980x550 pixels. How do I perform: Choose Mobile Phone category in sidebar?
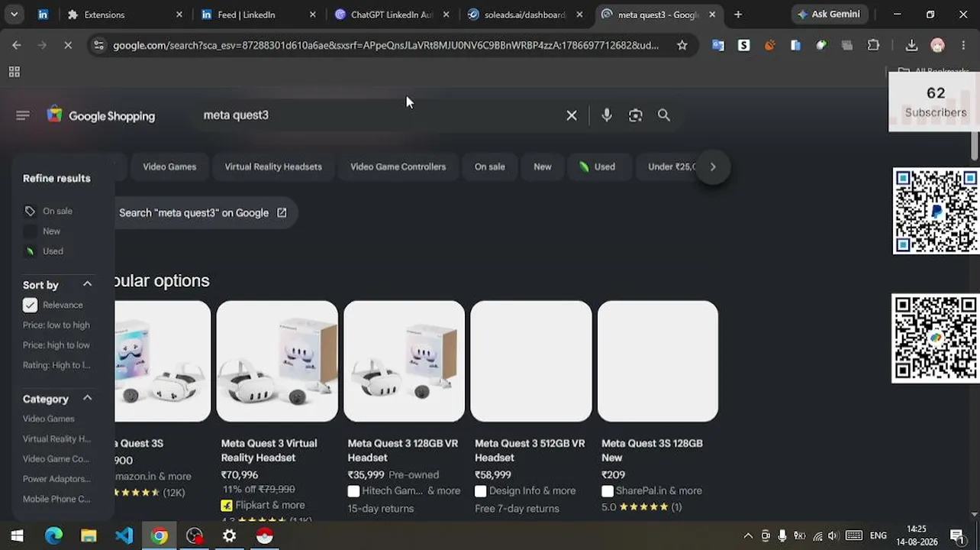click(x=56, y=499)
